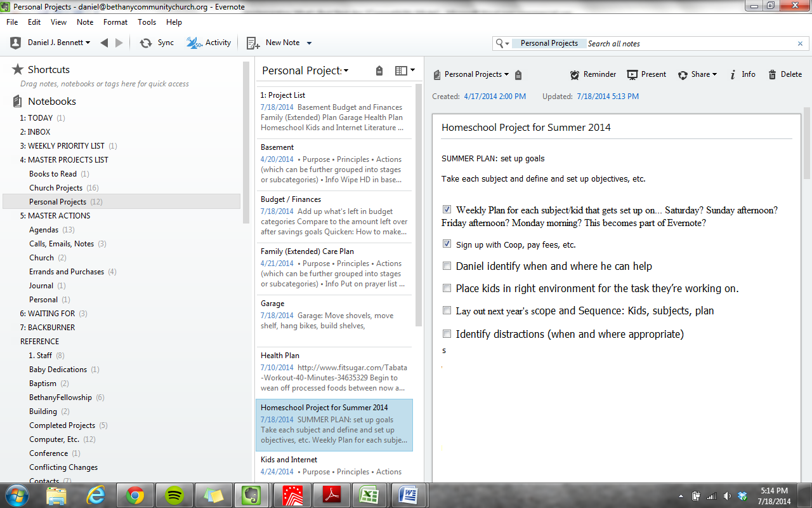Viewport: 812px width, 508px height.
Task: Check Daniel identify when and where checkbox
Action: click(x=447, y=266)
